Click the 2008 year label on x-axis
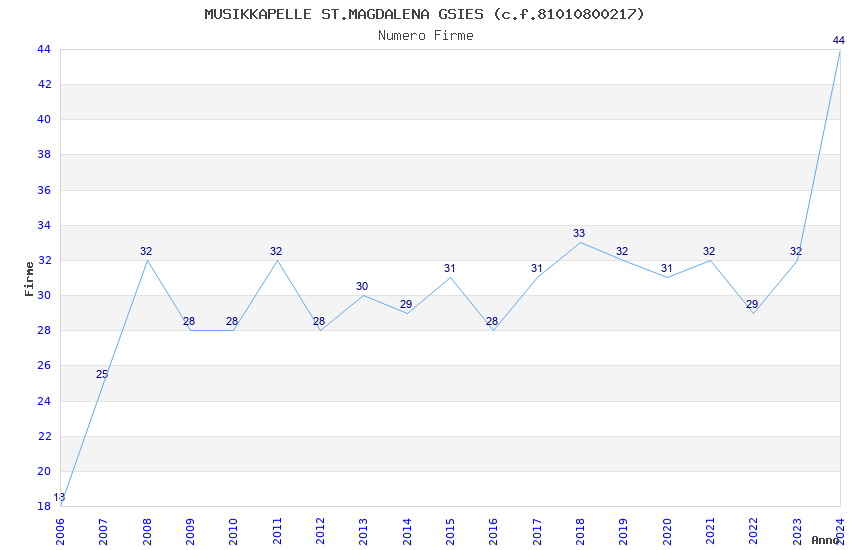Image resolution: width=850 pixels, height=550 pixels. [x=147, y=531]
